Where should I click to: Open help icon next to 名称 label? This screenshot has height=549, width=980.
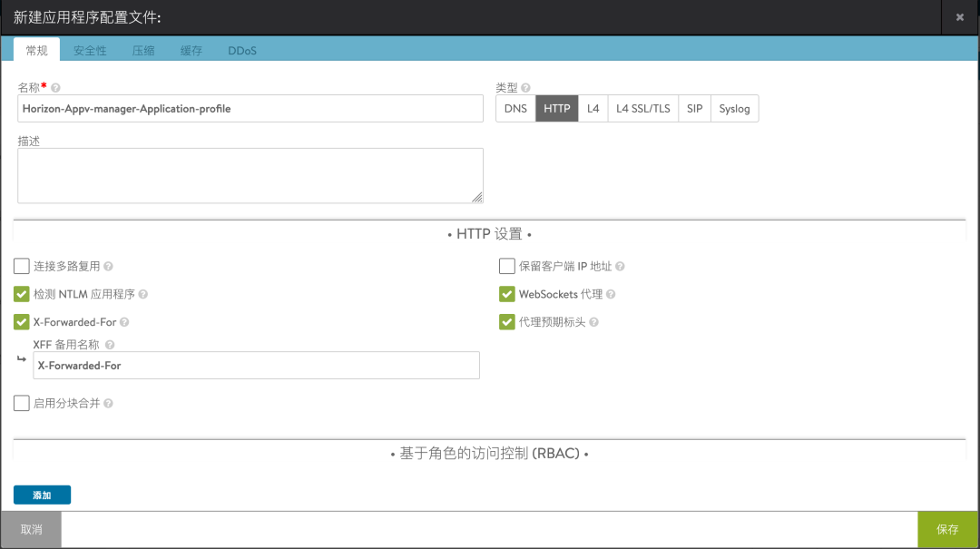coord(55,88)
